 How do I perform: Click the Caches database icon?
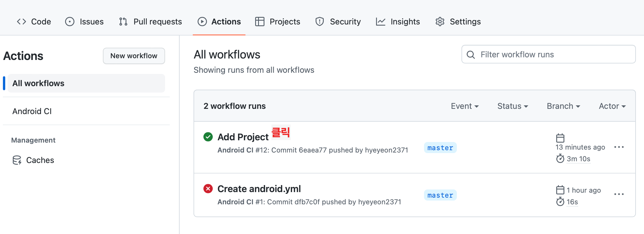click(17, 160)
